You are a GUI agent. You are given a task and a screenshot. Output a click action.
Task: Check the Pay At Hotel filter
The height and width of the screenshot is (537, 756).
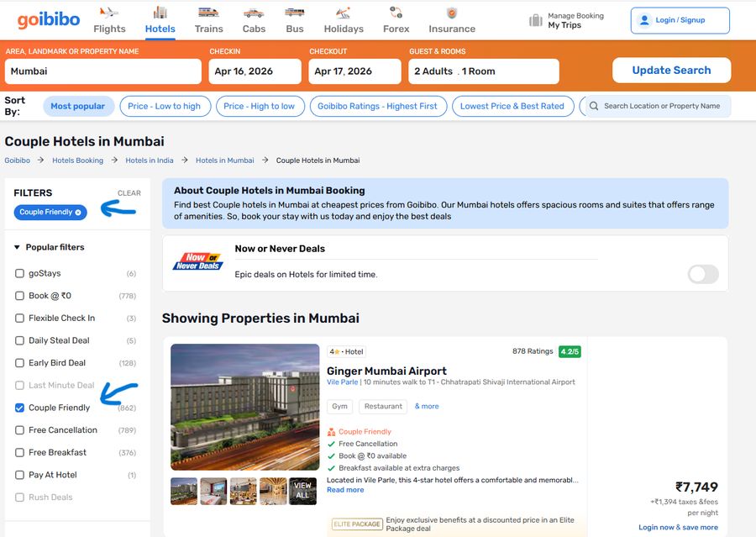point(20,475)
